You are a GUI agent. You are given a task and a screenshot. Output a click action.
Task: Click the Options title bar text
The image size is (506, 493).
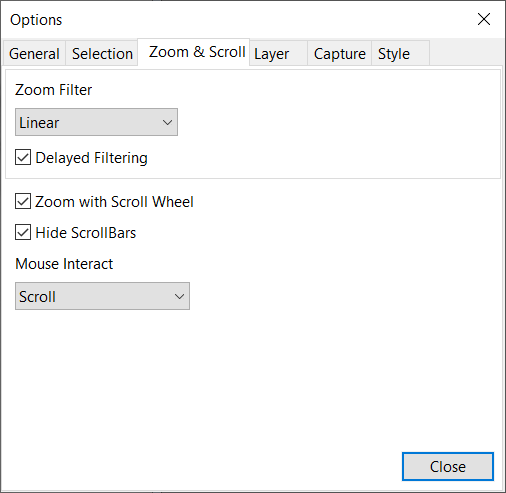pos(36,20)
